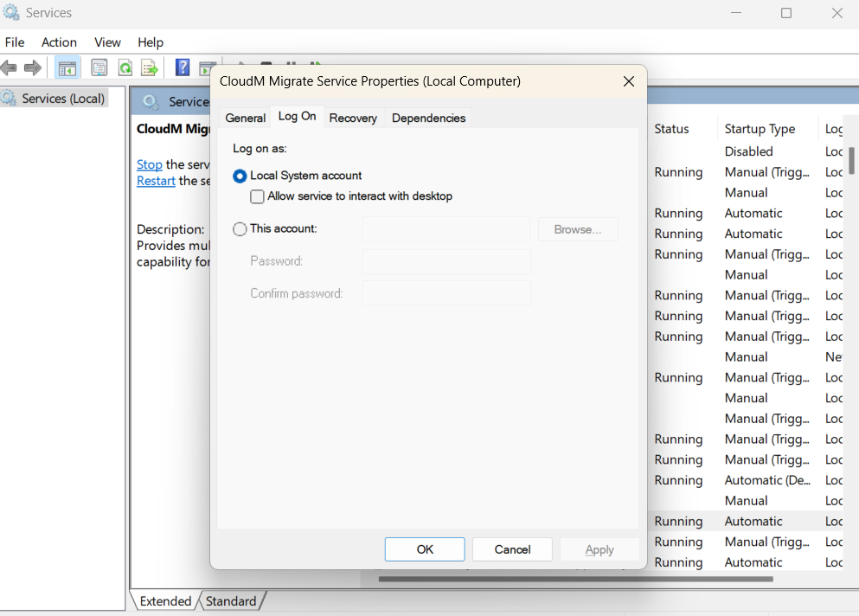Click the vertical scrollbar of services list
The image size is (859, 616).
tap(852, 160)
